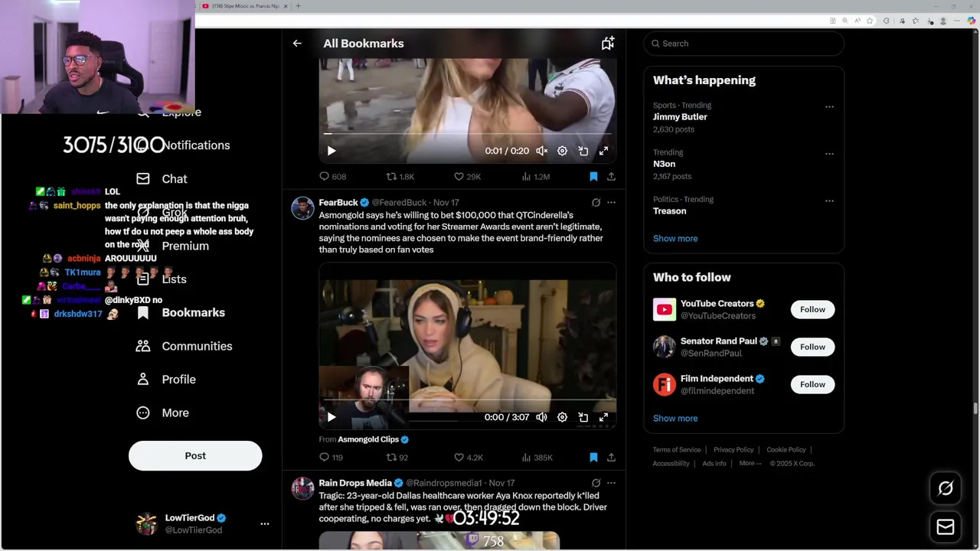The image size is (980, 551).
Task: Click the page scrollbar thumb
Action: (975, 408)
